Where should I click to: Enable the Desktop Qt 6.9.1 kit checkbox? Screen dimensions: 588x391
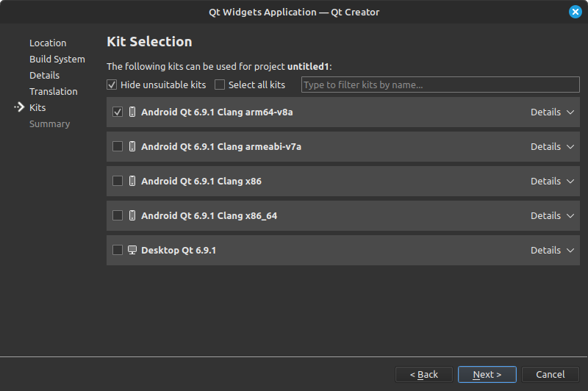point(118,250)
